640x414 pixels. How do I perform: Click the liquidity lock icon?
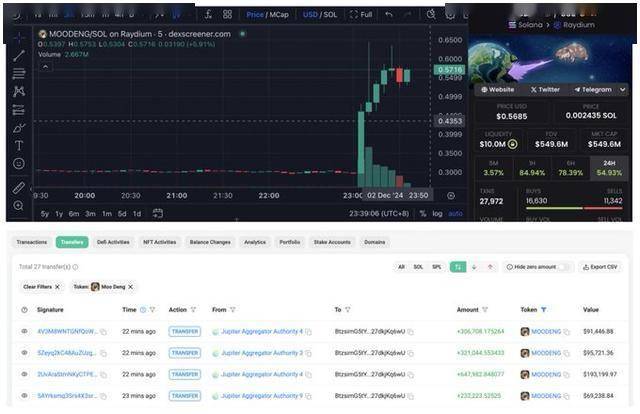[x=513, y=144]
